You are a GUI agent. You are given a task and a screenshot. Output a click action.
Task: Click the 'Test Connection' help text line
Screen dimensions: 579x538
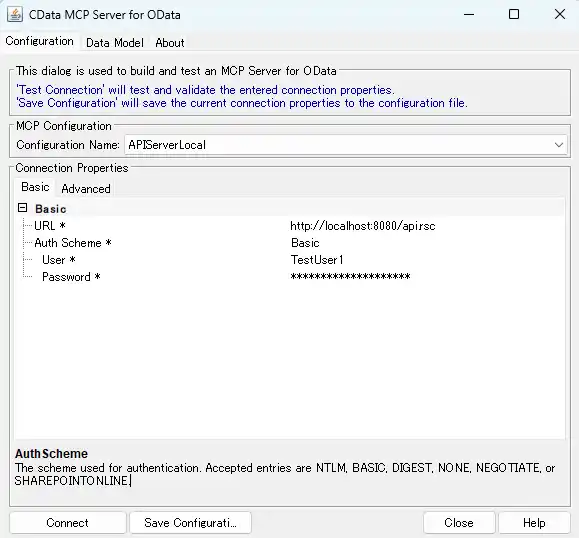pos(205,90)
